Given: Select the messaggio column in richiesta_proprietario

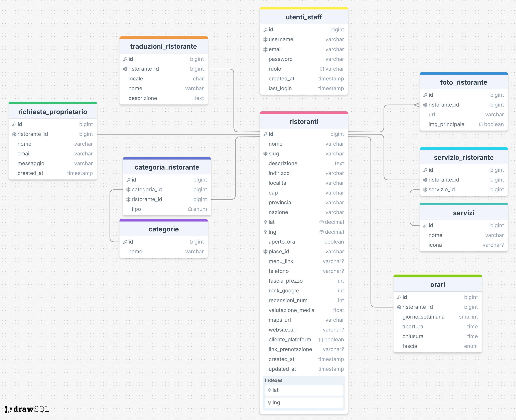Looking at the screenshot, I should (x=31, y=163).
